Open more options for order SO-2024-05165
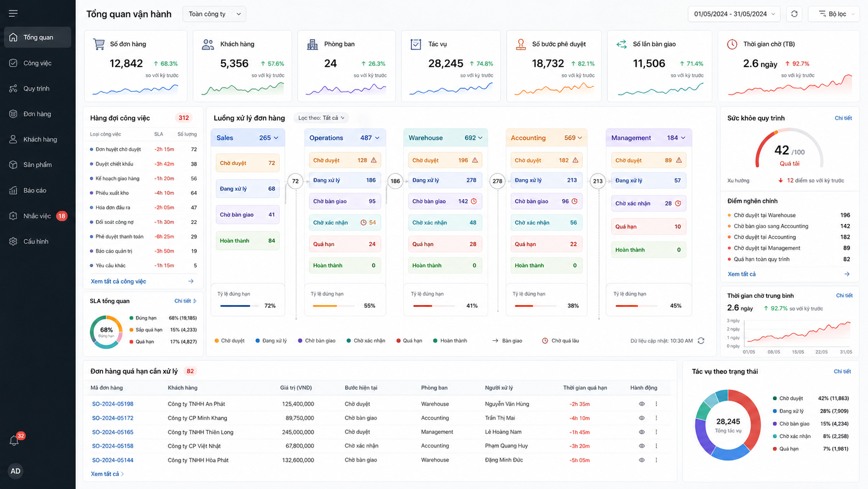 point(656,432)
